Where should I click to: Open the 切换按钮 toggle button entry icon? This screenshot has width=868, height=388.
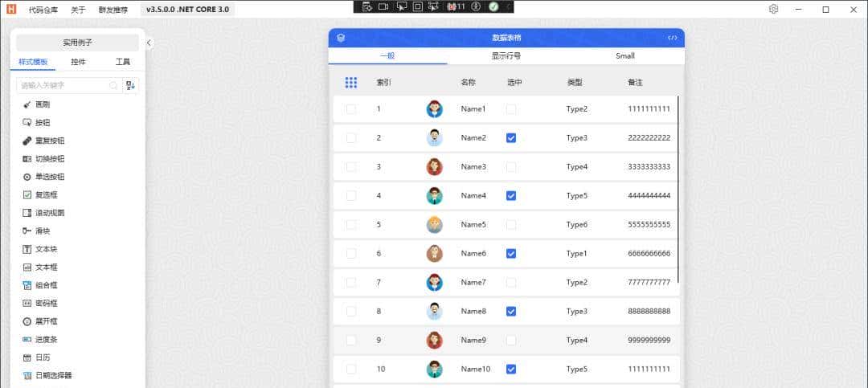click(x=27, y=159)
